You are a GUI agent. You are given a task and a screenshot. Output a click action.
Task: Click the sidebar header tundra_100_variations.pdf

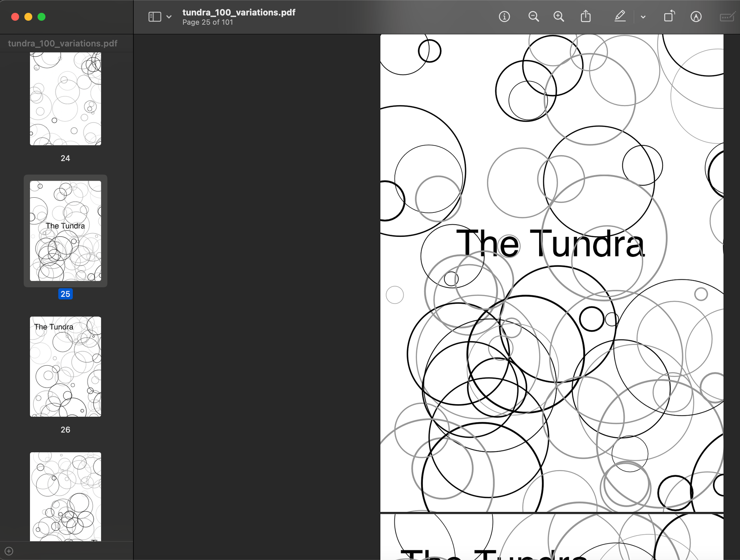(63, 43)
